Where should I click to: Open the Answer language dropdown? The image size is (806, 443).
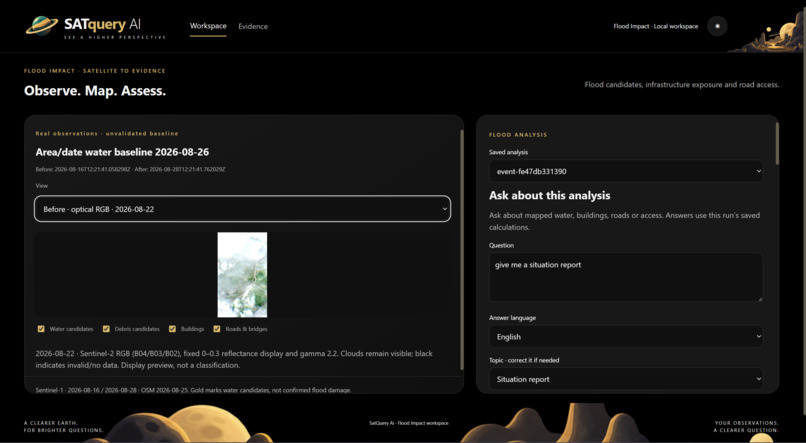pyautogui.click(x=626, y=337)
